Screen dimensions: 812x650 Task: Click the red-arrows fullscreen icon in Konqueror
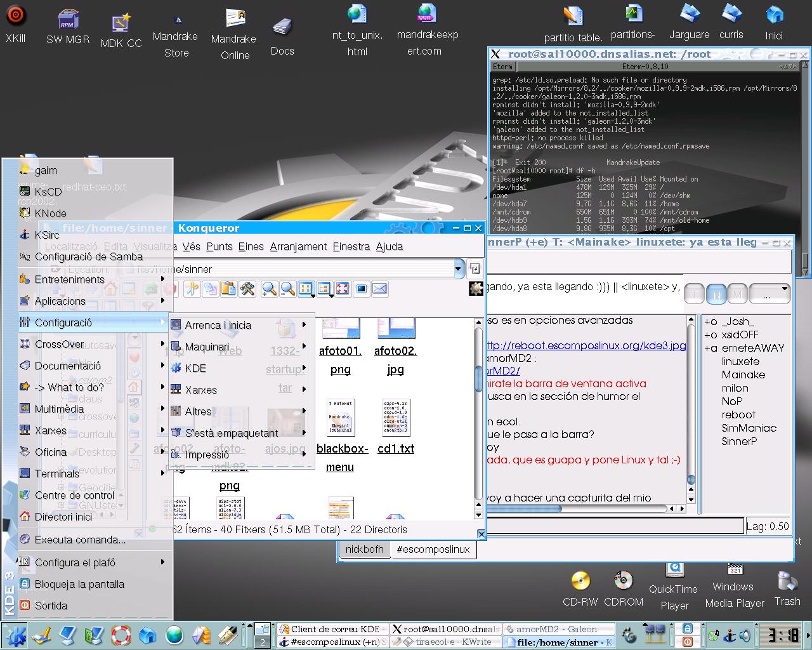pyautogui.click(x=343, y=289)
